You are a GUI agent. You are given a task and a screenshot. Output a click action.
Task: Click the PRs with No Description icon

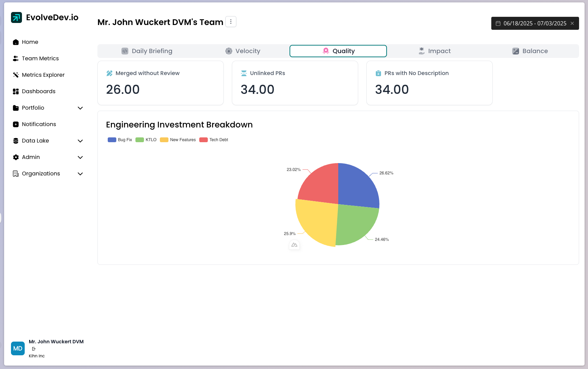click(x=378, y=73)
